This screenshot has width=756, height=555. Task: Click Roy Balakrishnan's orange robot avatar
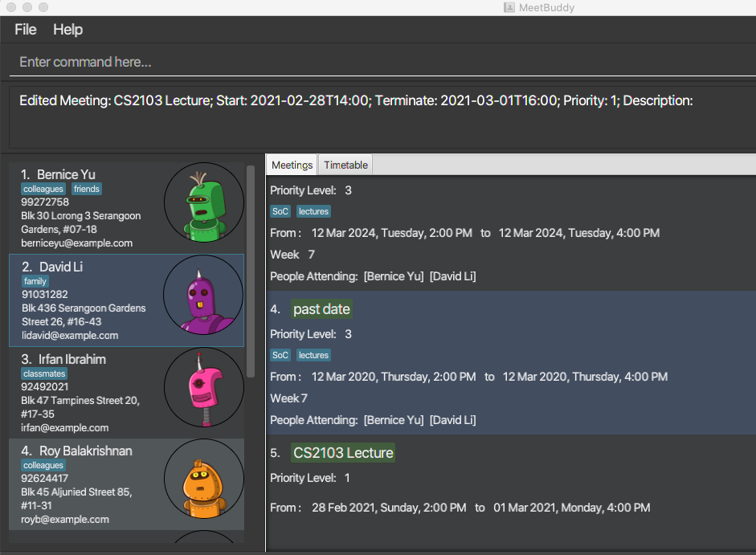click(x=204, y=479)
